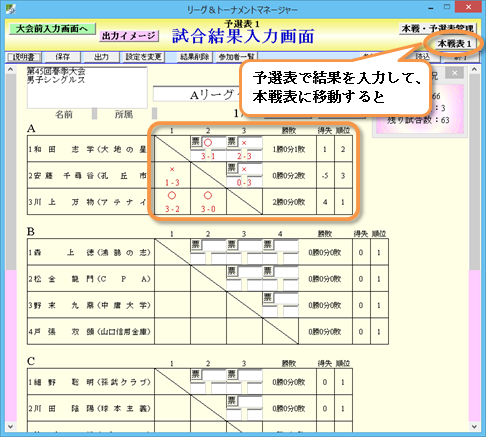Click the 保存 toolbar button
The image size is (486, 437).
pos(62,57)
